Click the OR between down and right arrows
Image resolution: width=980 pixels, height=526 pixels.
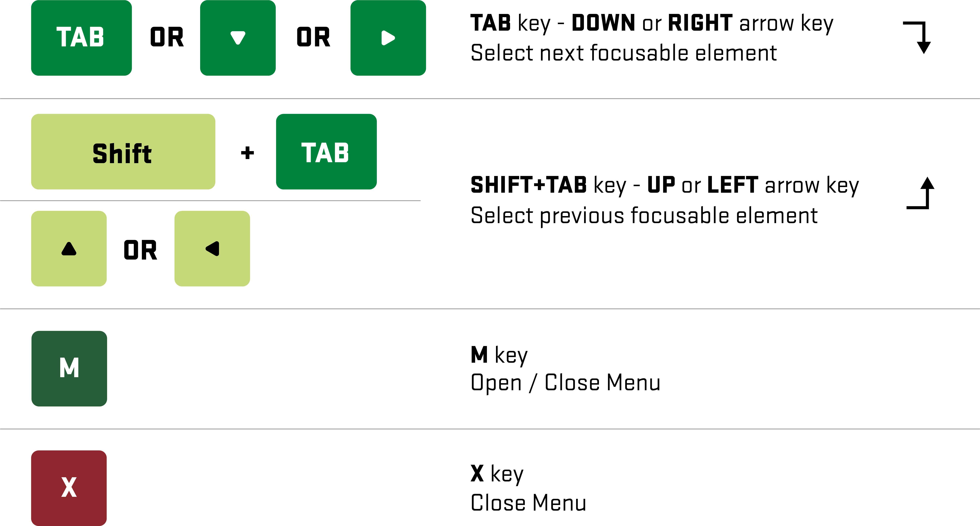313,38
